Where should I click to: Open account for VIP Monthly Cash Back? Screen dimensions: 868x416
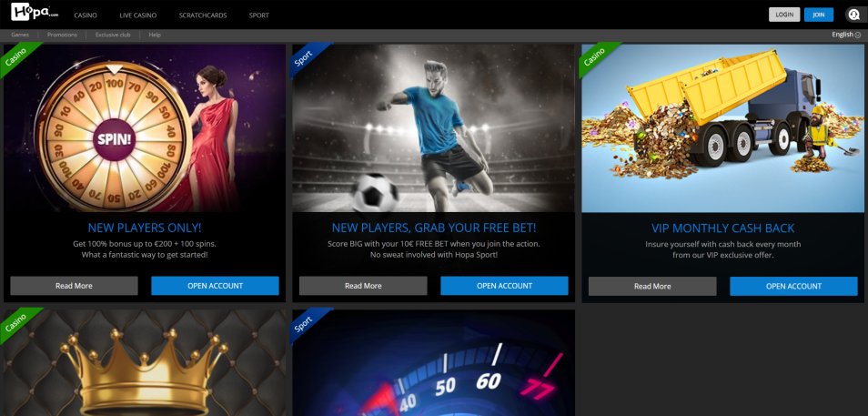click(x=793, y=287)
